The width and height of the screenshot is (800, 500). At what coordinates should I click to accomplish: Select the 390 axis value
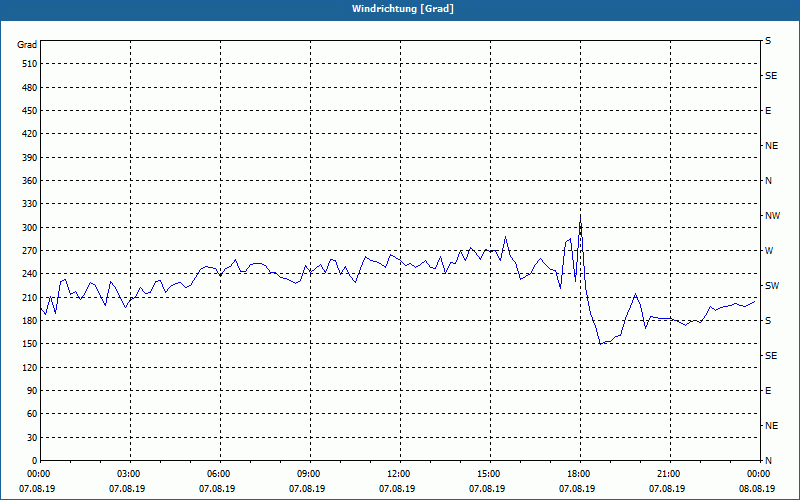pyautogui.click(x=30, y=157)
